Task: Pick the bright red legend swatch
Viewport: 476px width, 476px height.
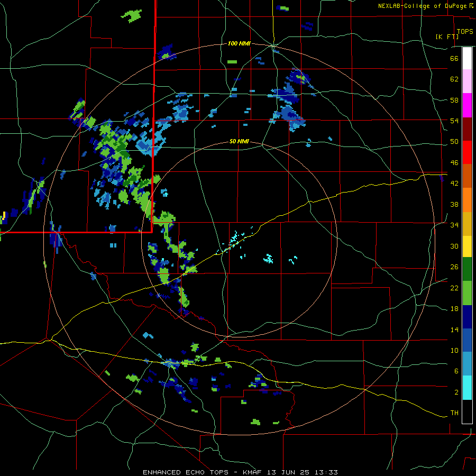Action: (467, 152)
